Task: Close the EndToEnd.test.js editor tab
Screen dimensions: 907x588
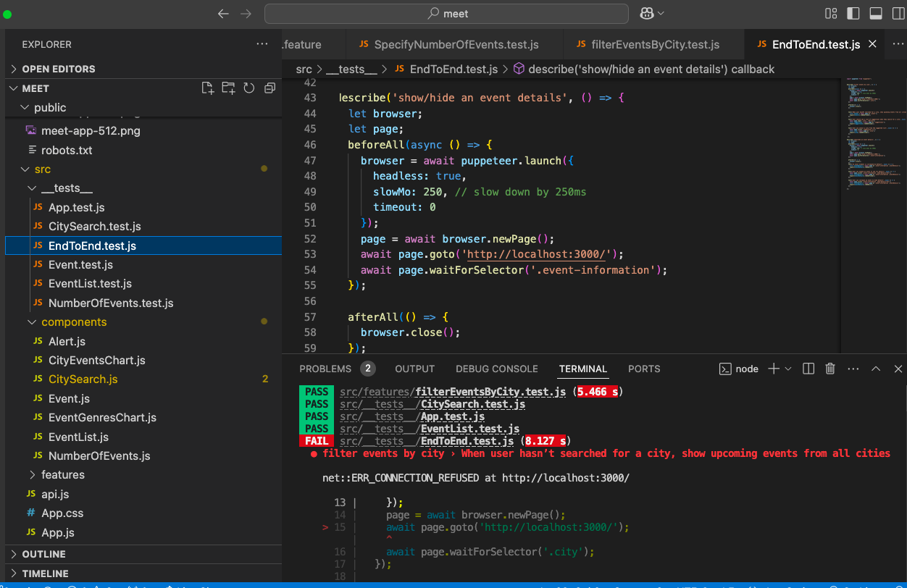Action: click(x=872, y=44)
